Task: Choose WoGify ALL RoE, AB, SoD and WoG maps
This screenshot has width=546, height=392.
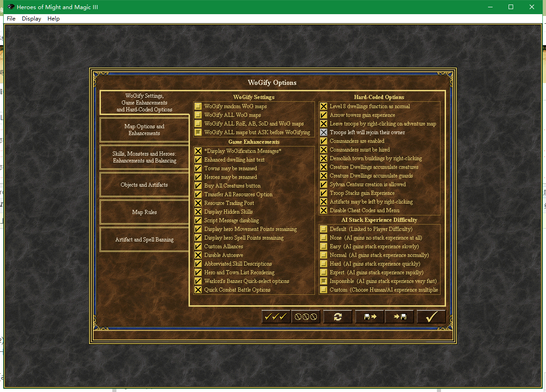Action: click(x=198, y=124)
